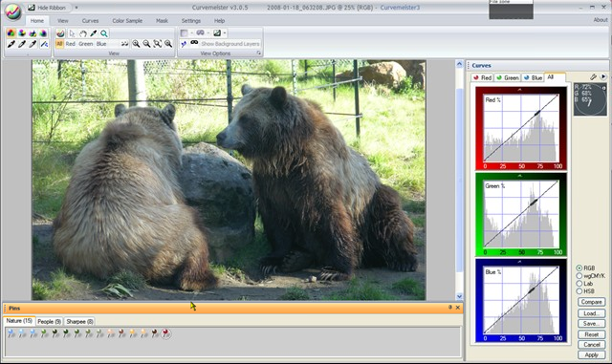This screenshot has width=612, height=364.
Task: Click the dark brown pin in Nature tab
Action: 155,333
